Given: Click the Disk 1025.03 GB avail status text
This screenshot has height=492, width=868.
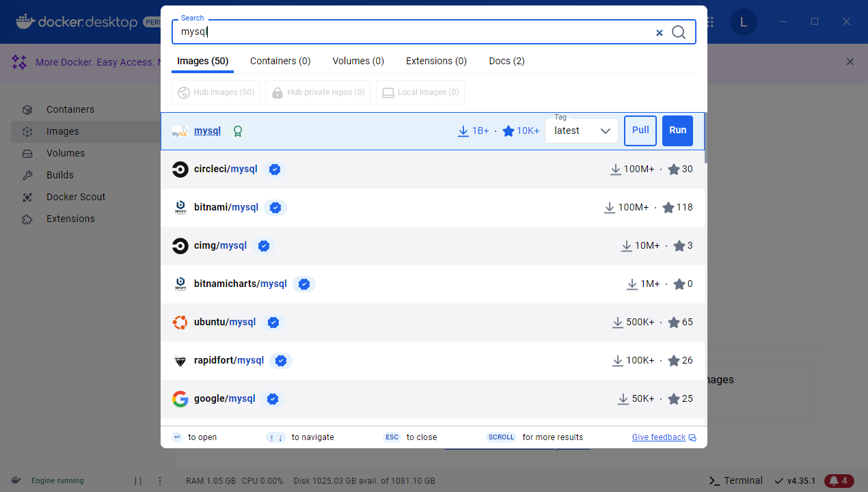Looking at the screenshot, I should (x=364, y=481).
